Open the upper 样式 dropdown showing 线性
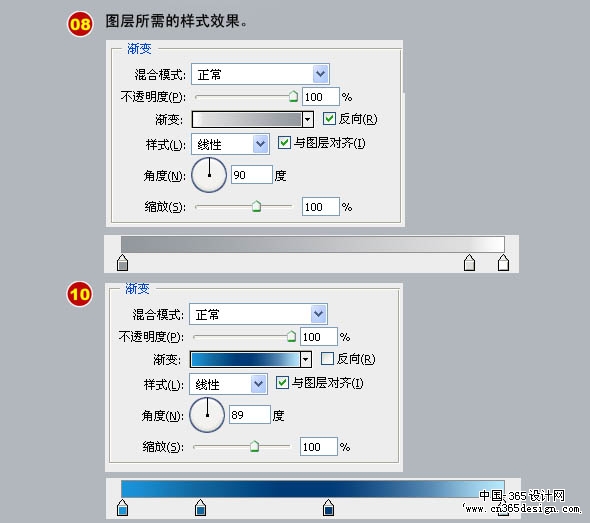 230,144
